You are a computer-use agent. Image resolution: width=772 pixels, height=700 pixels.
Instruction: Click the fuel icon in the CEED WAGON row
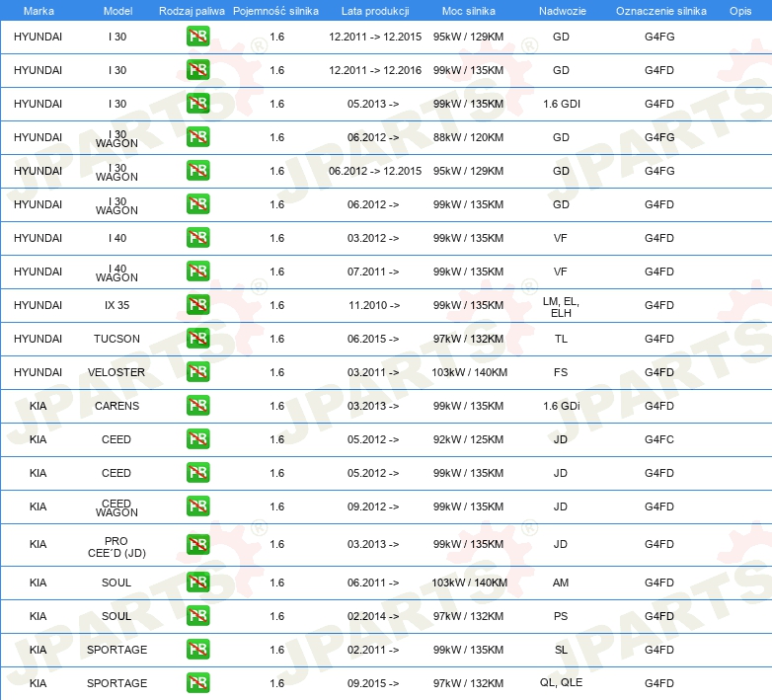[x=197, y=506]
